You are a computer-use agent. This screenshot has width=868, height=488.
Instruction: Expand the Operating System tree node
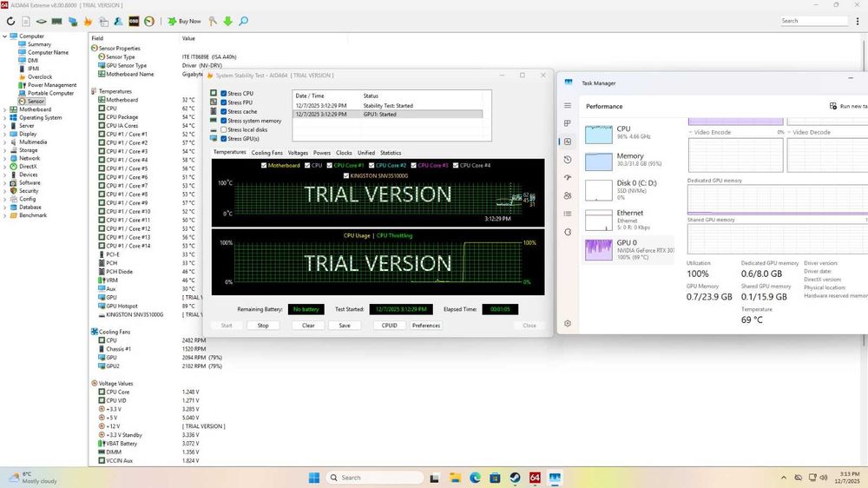pos(5,117)
